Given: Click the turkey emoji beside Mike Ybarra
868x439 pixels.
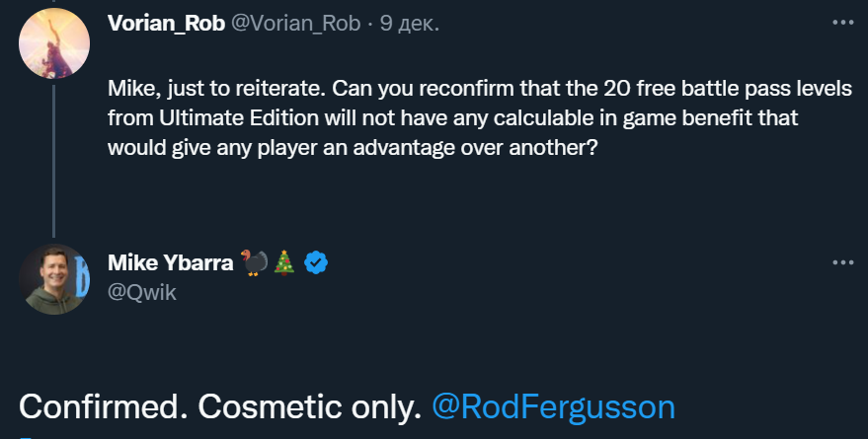Looking at the screenshot, I should [256, 262].
